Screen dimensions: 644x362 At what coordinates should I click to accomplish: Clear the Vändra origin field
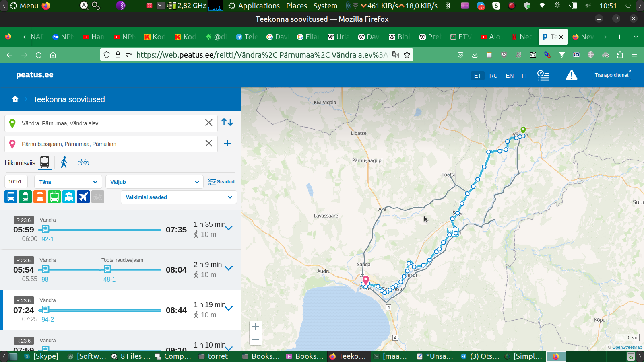(x=208, y=123)
